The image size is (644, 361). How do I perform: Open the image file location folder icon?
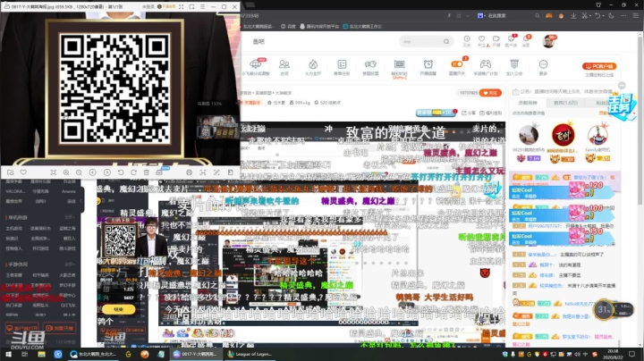click(x=10, y=172)
